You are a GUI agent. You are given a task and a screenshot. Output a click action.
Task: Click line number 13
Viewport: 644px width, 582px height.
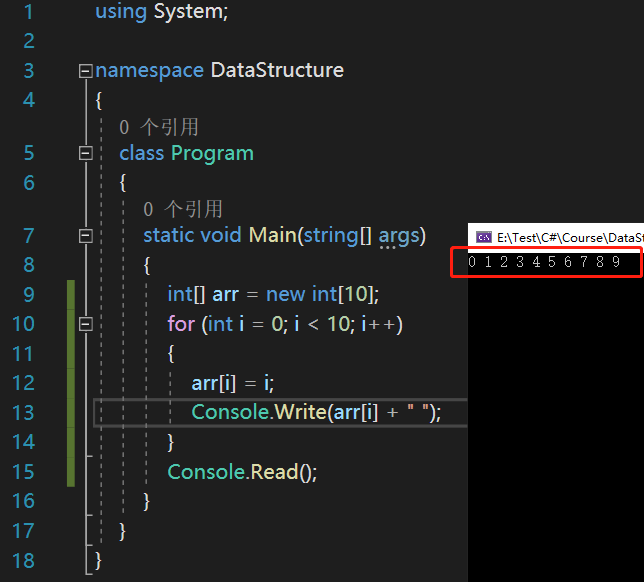(23, 413)
